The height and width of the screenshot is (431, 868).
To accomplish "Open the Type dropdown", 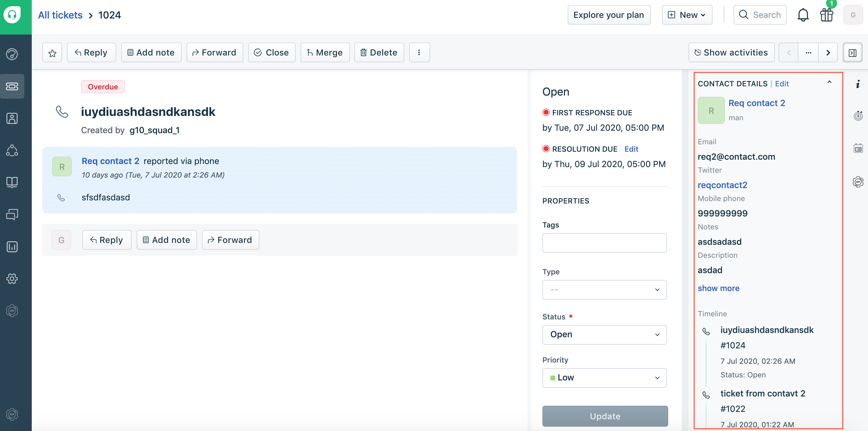I will tap(604, 290).
